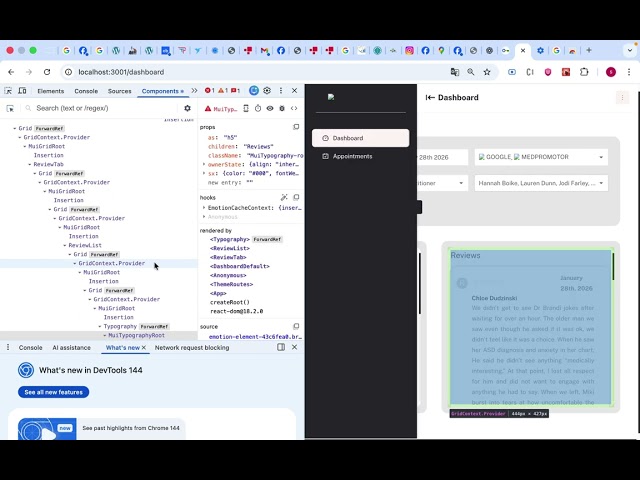The width and height of the screenshot is (640, 480).
Task: Switch to the Instagram browser tab
Action: pyautogui.click(x=409, y=51)
